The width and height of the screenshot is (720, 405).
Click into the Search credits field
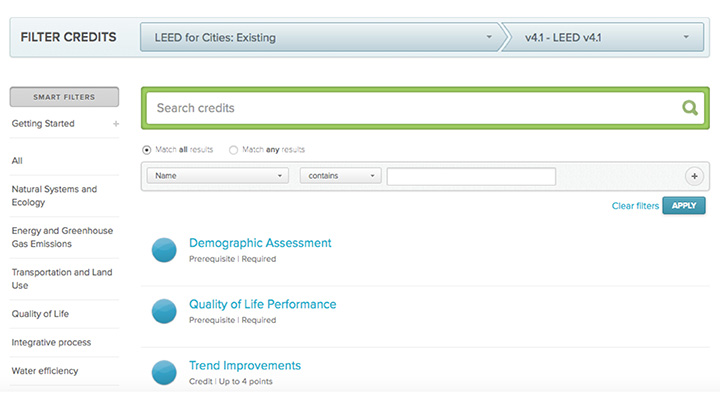coord(410,108)
